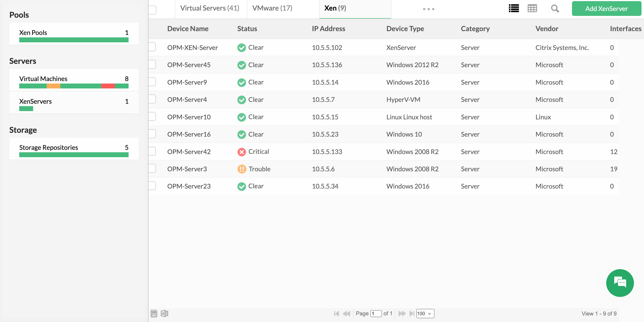The width and height of the screenshot is (644, 322).
Task: Export the table to Excel
Action: click(x=164, y=313)
